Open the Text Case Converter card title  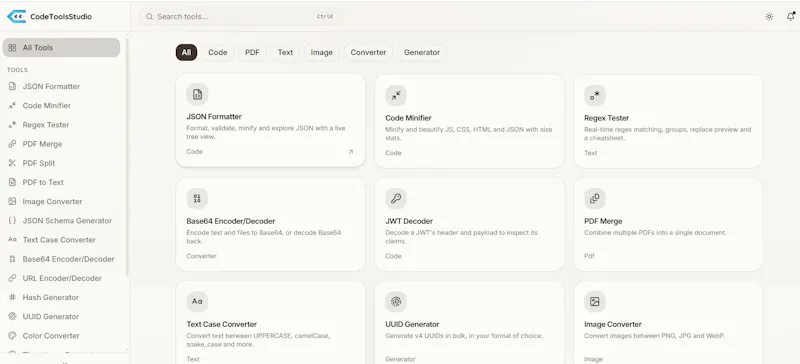(x=221, y=324)
